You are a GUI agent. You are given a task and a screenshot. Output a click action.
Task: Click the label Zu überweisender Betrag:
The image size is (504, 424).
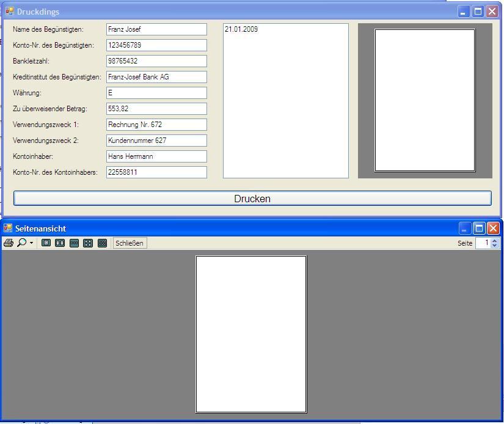tap(50, 109)
